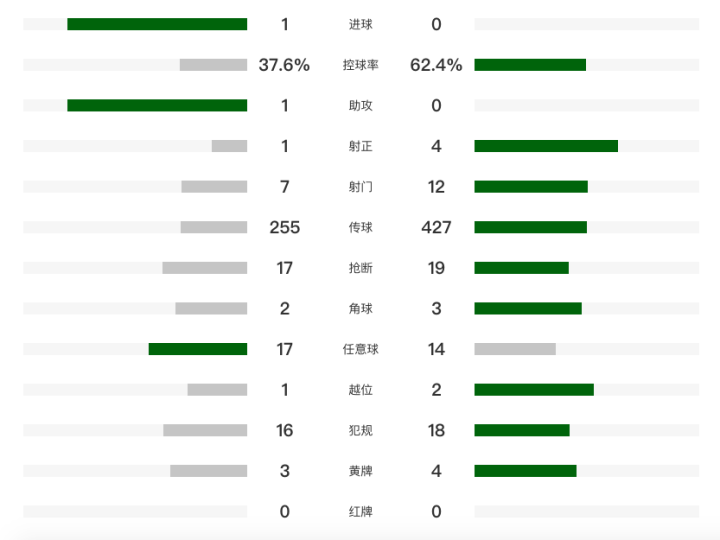720x540 pixels.
Task: Click the right green bar for 犯规
Action: point(522,430)
